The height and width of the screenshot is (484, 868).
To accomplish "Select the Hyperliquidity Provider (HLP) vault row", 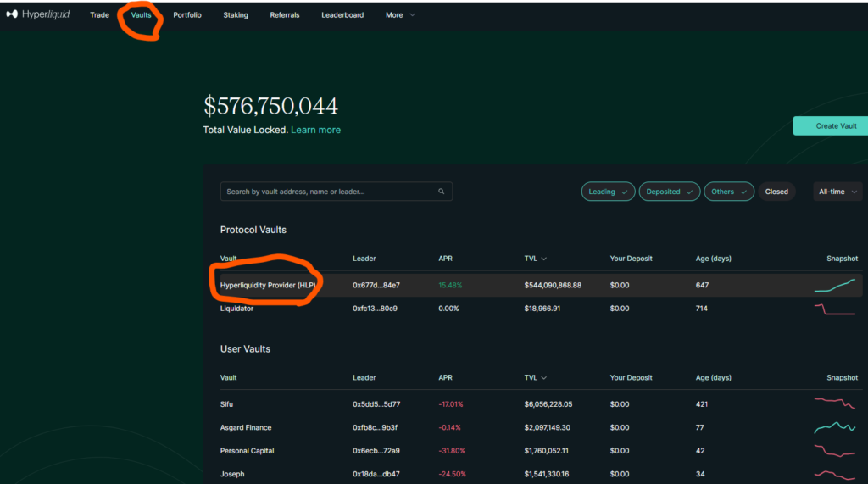I will [268, 286].
